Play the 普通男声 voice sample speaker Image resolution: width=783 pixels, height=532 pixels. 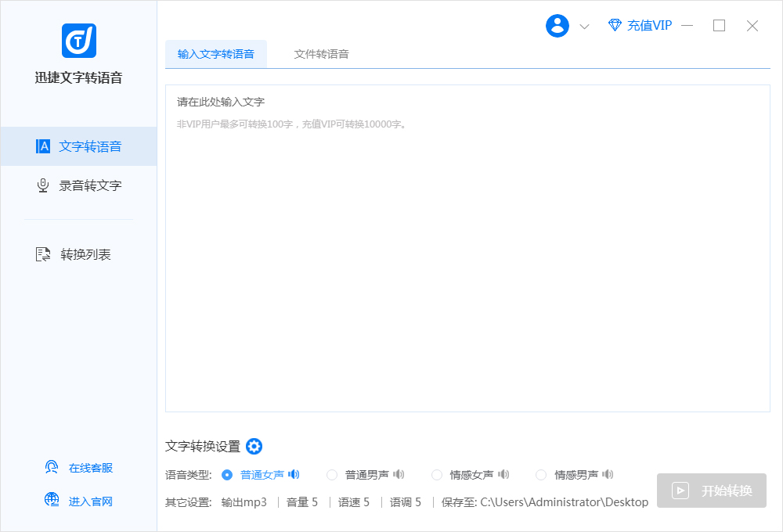click(x=399, y=474)
